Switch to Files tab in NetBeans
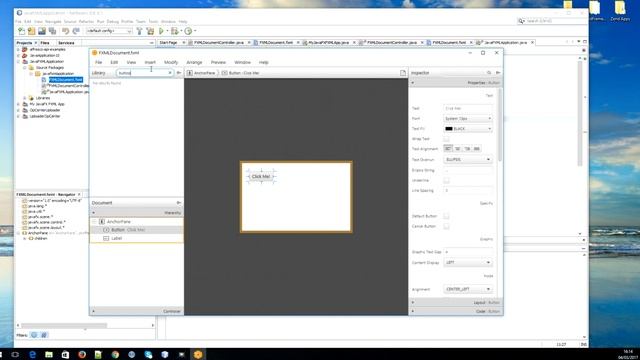Image resolution: width=640 pixels, height=360 pixels. pos(45,43)
